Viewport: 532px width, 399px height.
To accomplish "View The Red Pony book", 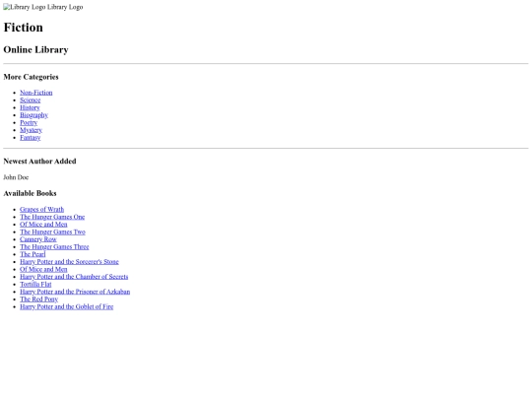I will tap(39, 299).
